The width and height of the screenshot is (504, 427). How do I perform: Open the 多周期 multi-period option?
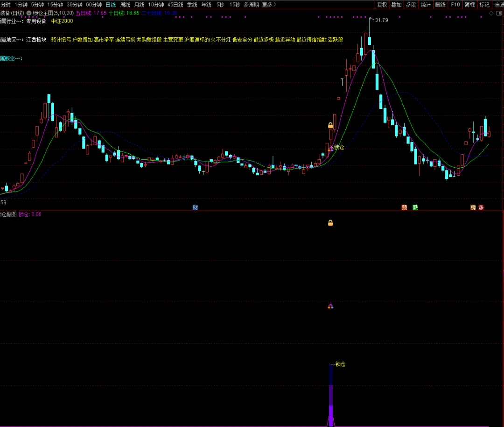251,5
